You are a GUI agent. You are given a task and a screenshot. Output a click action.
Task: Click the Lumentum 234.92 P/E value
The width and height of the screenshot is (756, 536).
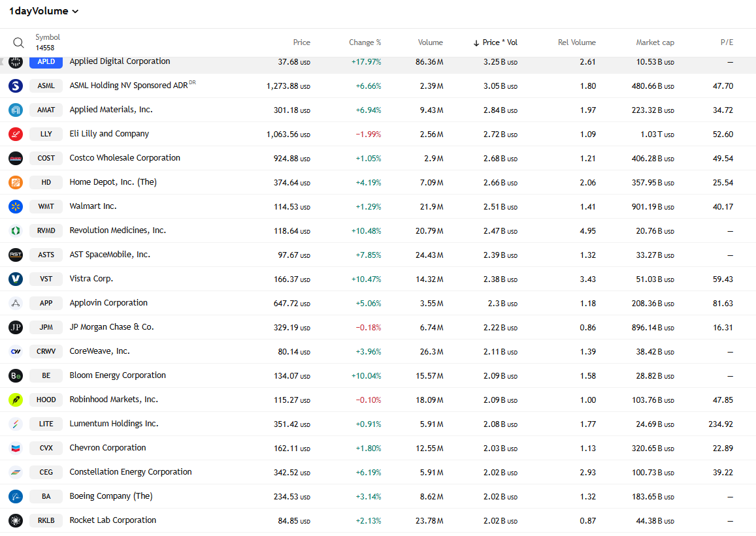(x=721, y=424)
